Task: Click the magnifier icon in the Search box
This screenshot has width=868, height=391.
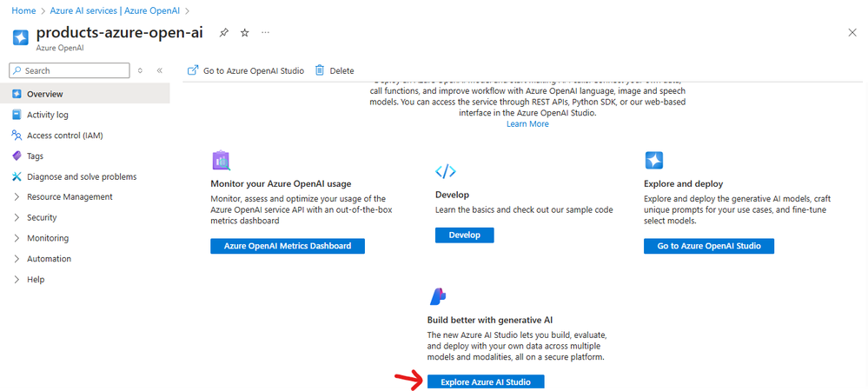Action: click(17, 71)
